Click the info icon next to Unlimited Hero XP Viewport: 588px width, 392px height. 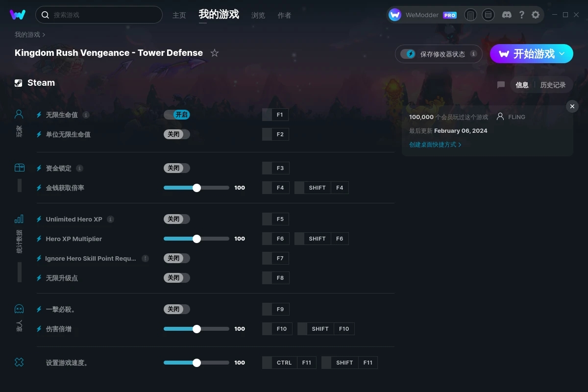[110, 219]
